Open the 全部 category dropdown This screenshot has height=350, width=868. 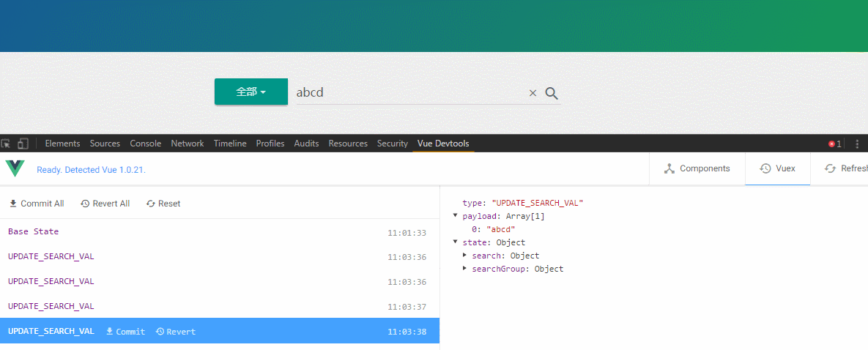(251, 92)
